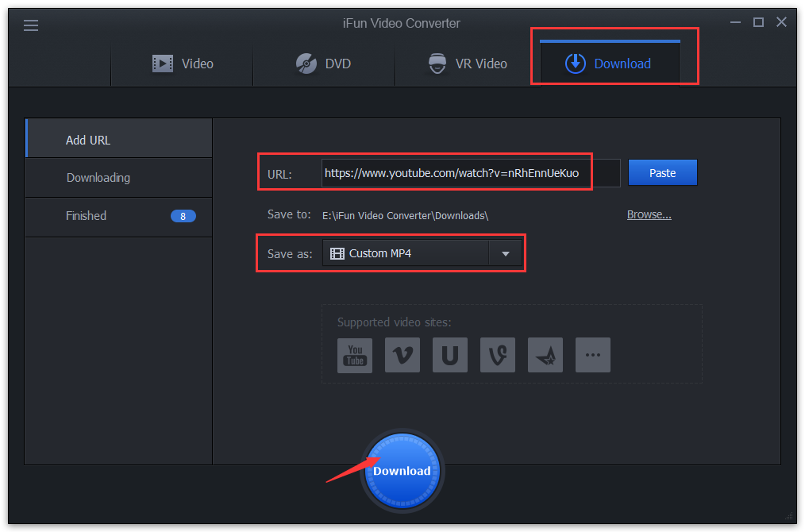Switch to the Video tab
Screen dimensions: 805x532
point(183,64)
